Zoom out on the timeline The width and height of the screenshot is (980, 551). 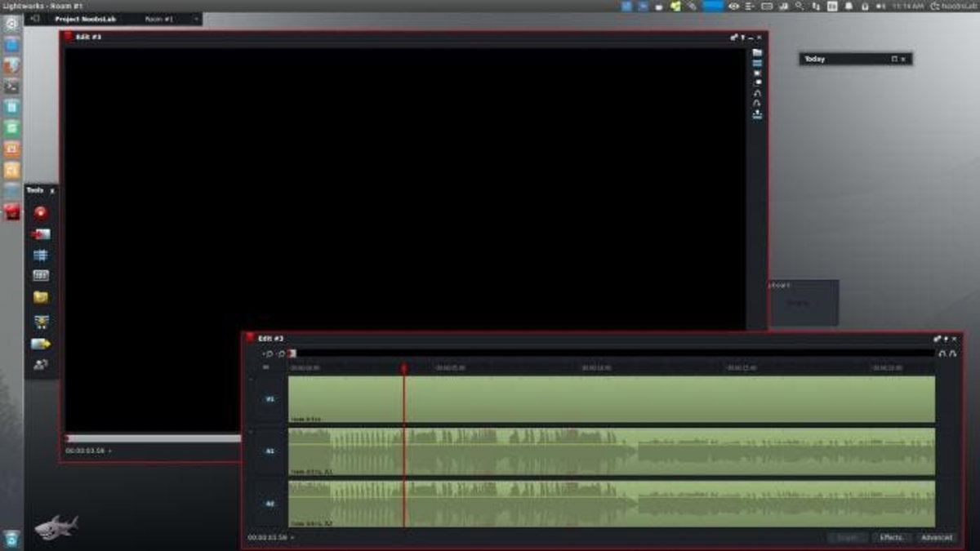pos(280,353)
